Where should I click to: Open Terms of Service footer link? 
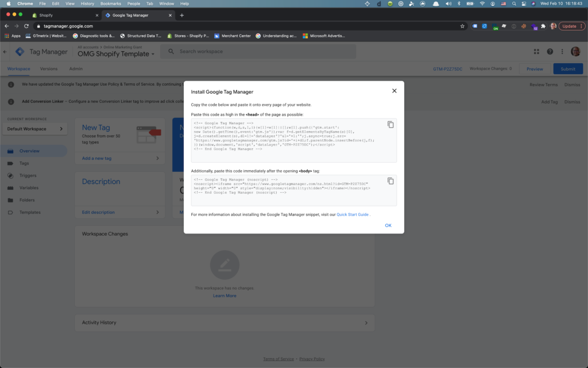278,359
